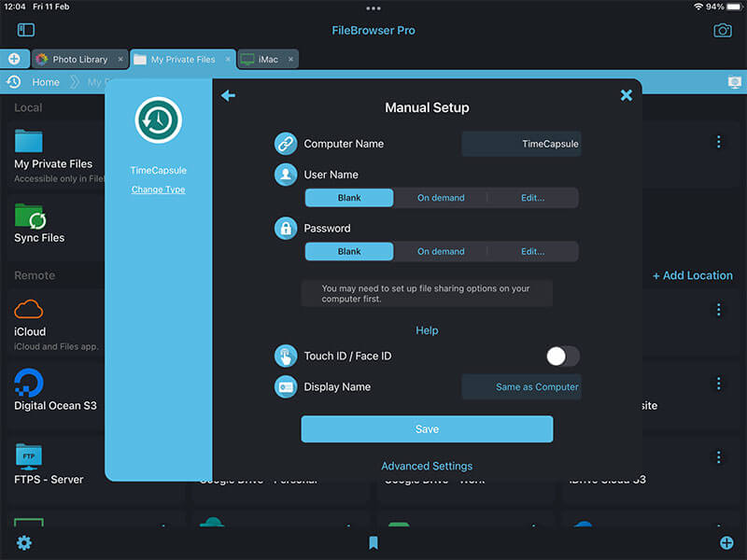The width and height of the screenshot is (747, 560).
Task: Toggle the sidebar panel icon
Action: [26, 30]
